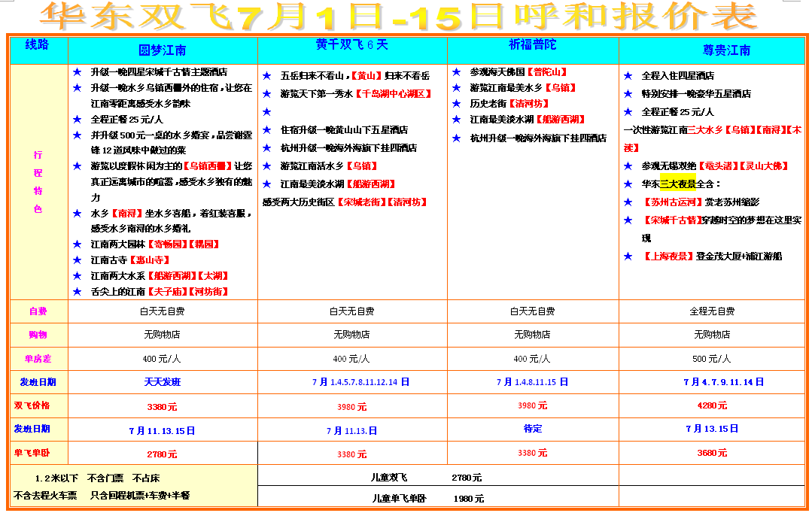812x513 pixels.
Task: Click the 黄千双飞 6天 header cell
Action: tap(352, 45)
